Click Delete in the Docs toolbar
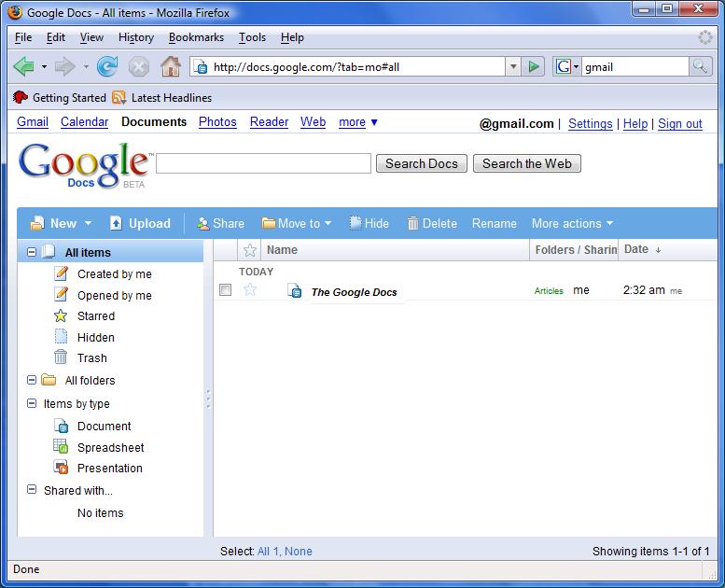Image resolution: width=725 pixels, height=588 pixels. click(432, 223)
